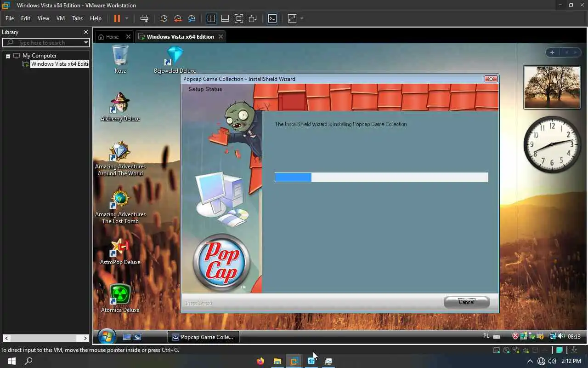Send Ctrl+Alt+Del to the virtual machine
The image size is (588, 368).
click(x=144, y=18)
